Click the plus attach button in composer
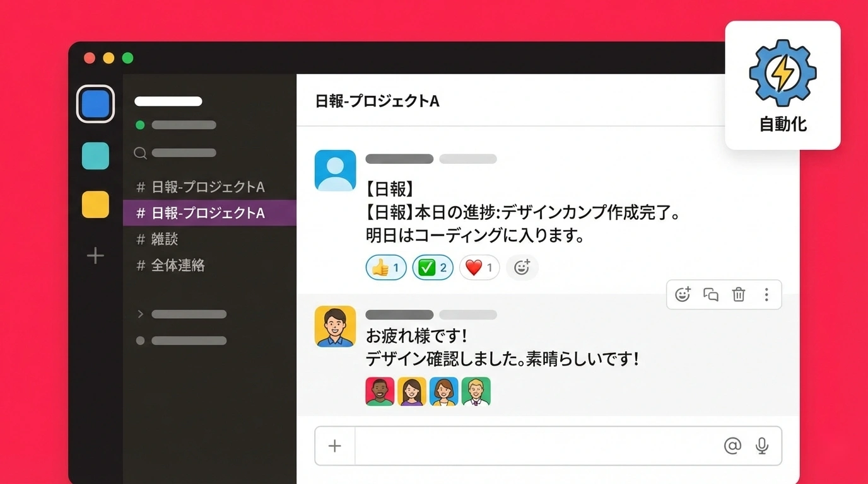Image resolution: width=868 pixels, height=484 pixels. [335, 446]
